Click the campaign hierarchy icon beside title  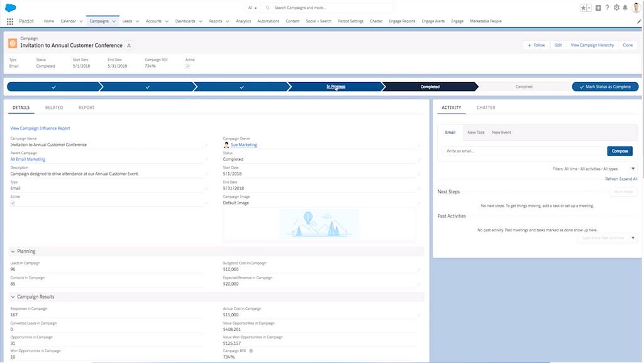coord(129,45)
